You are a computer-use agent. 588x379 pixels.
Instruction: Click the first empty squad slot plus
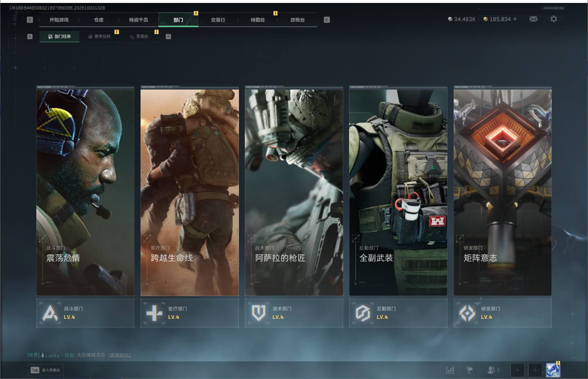518,370
